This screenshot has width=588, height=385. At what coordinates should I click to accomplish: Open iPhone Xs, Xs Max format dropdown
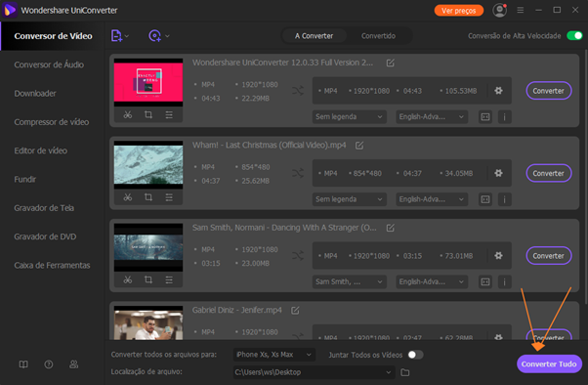(273, 355)
